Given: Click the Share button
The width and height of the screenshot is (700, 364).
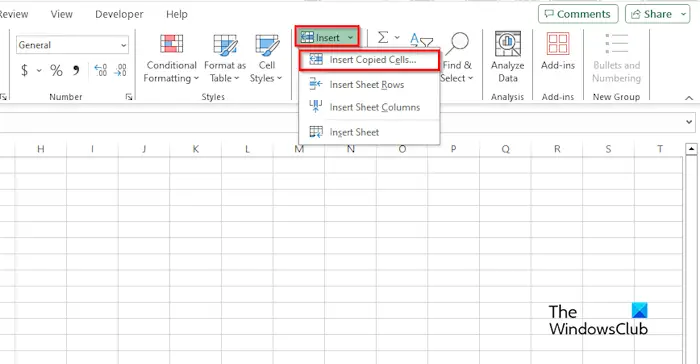Looking at the screenshot, I should (652, 14).
